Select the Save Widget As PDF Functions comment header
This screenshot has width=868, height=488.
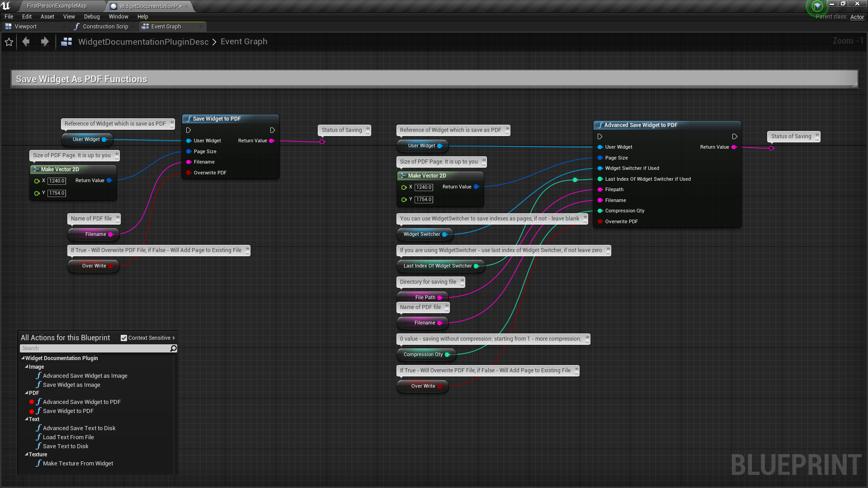tap(434, 79)
